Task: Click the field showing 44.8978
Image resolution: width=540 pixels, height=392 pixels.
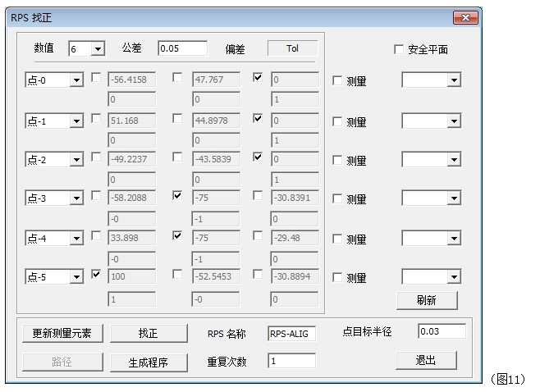Action: tap(216, 121)
